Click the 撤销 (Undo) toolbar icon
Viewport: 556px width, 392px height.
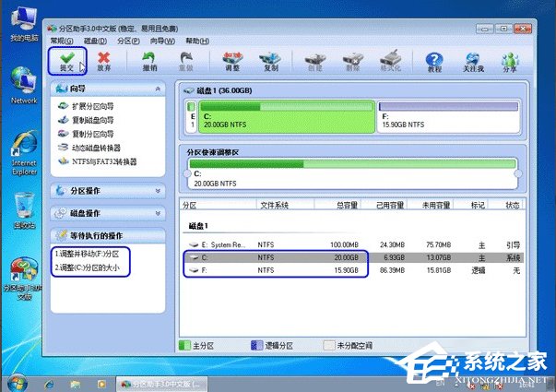tap(149, 62)
